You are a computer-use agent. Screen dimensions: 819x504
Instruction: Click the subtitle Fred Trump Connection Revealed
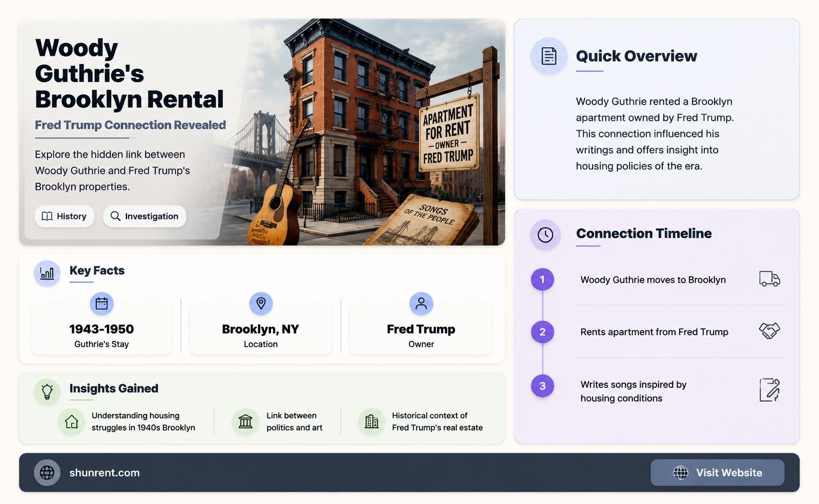click(x=130, y=125)
